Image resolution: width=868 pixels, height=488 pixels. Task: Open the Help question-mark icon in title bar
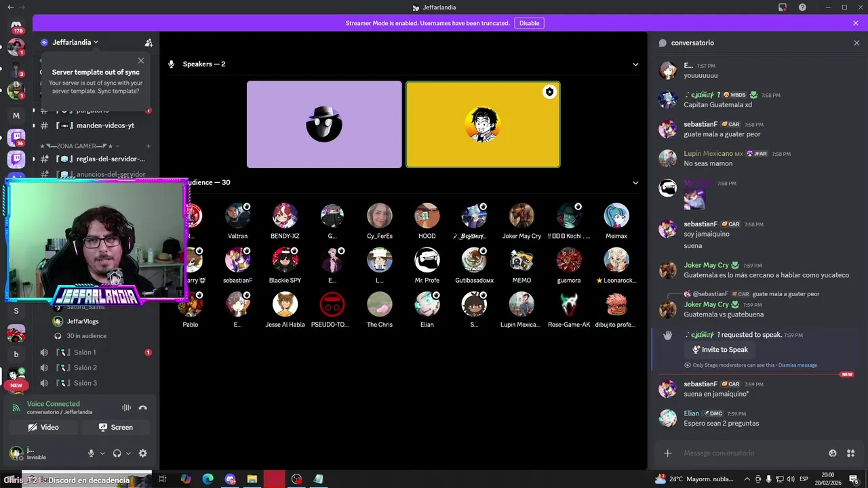pos(803,7)
